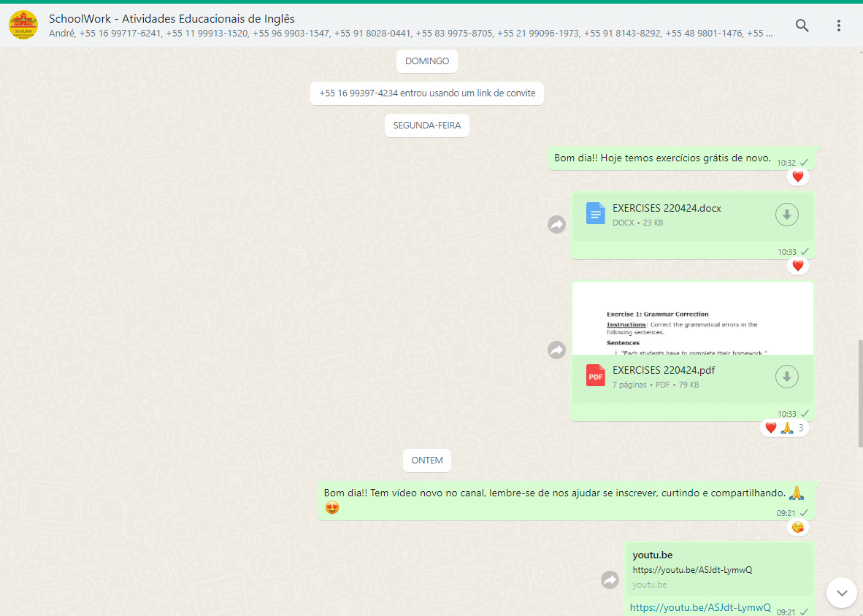Toggle the heart reaction on the DOCX message
863x616 pixels.
pyautogui.click(x=797, y=265)
